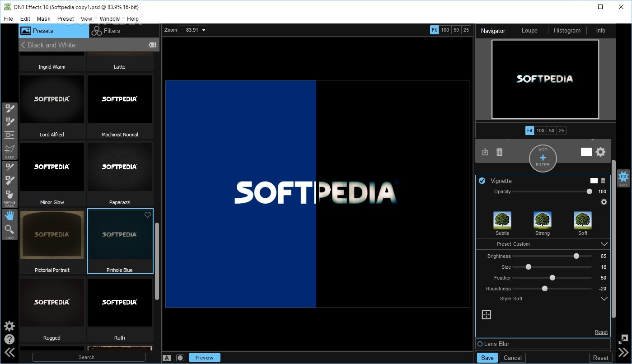
Task: Click the Feather slider handle
Action: [x=552, y=278]
